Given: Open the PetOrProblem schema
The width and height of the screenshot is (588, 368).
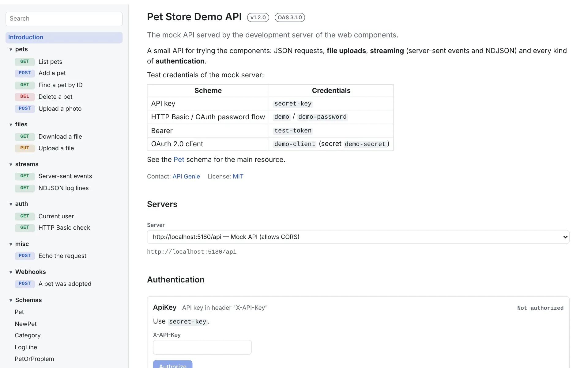Looking at the screenshot, I should tap(34, 359).
